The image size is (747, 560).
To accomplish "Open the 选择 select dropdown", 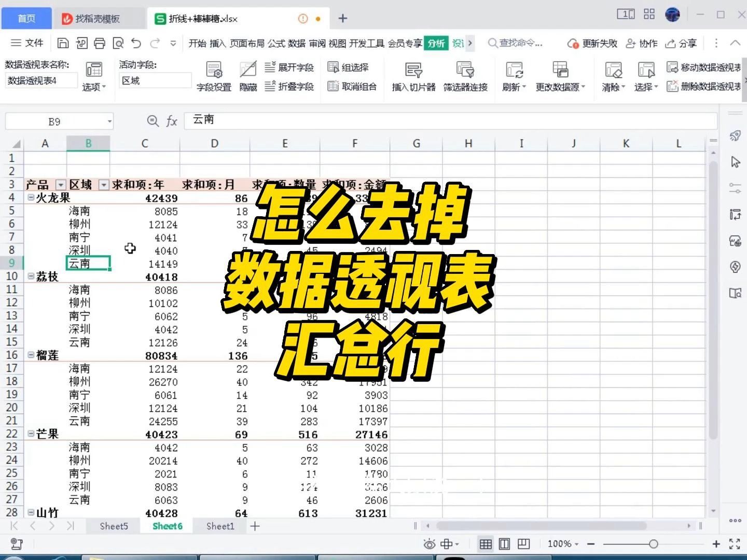I will (x=646, y=76).
